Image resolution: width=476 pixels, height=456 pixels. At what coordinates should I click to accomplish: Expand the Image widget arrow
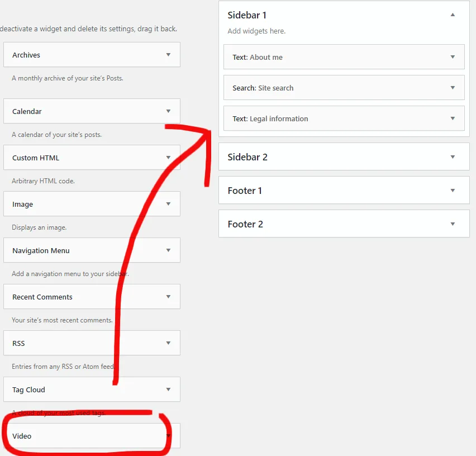(168, 204)
